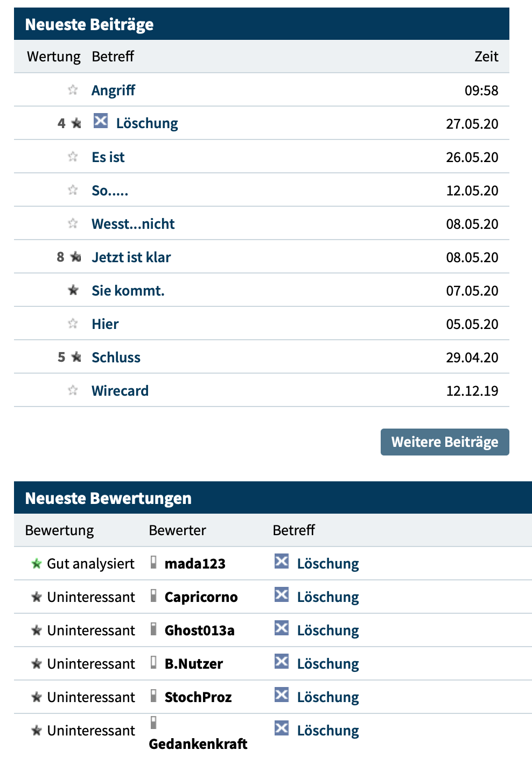The image size is (532, 757).
Task: Select the cross flag icon beside Löschung post
Action: [100, 123]
